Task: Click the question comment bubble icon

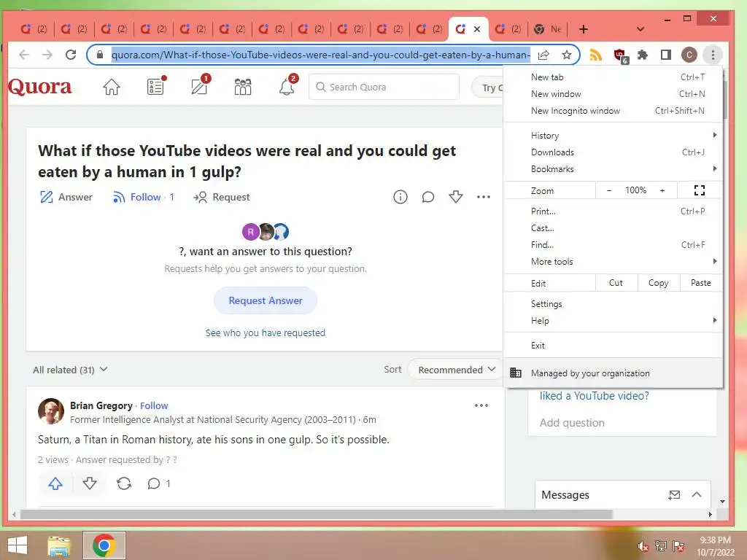Action: coord(427,197)
